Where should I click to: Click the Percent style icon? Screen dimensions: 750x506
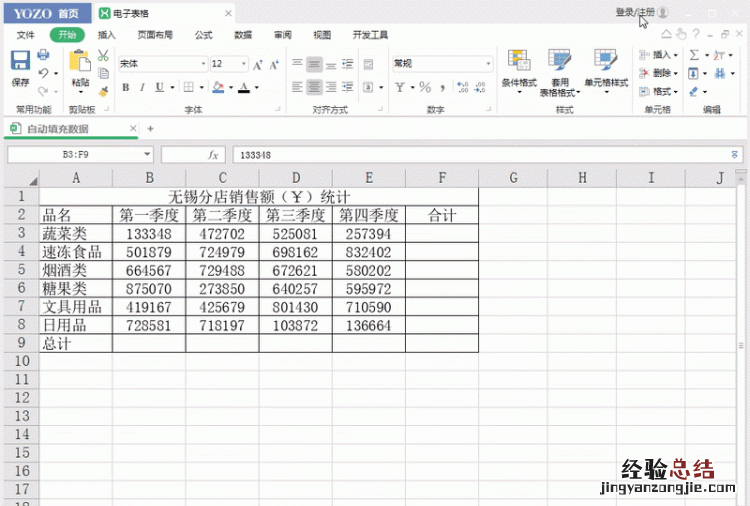pyautogui.click(x=425, y=87)
